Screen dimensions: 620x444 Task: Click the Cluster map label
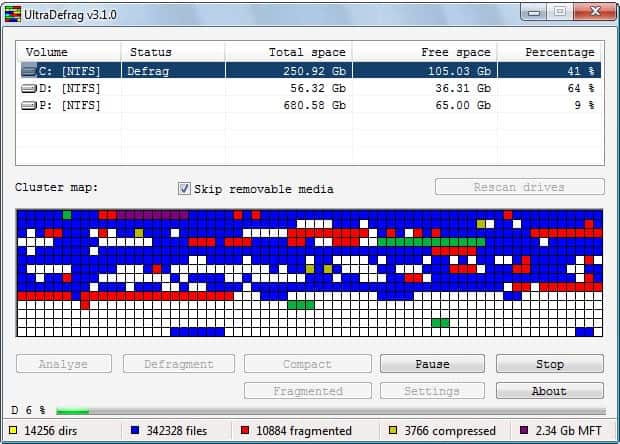click(x=56, y=187)
